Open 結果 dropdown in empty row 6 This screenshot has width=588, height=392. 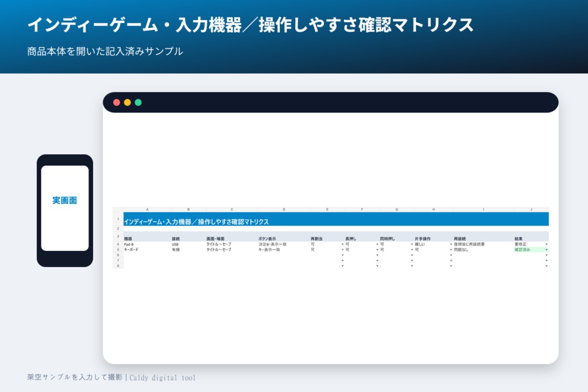547,255
